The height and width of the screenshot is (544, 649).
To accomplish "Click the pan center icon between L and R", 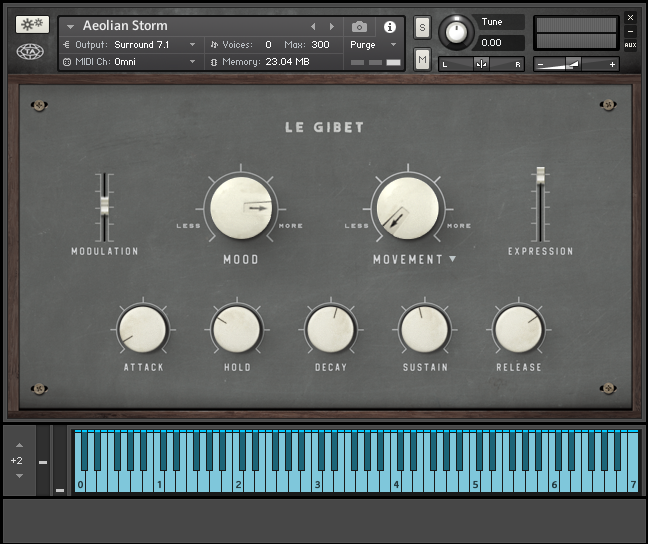I will tap(482, 64).
